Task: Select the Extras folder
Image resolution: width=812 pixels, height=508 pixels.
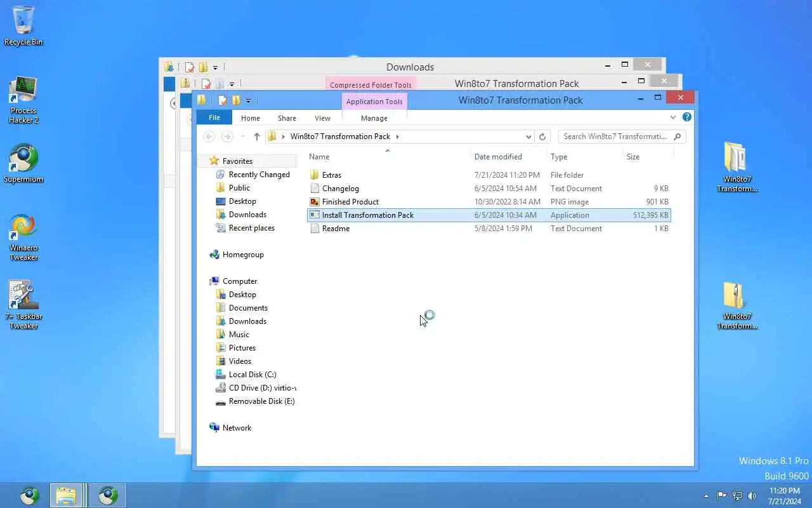Action: click(488, 175)
